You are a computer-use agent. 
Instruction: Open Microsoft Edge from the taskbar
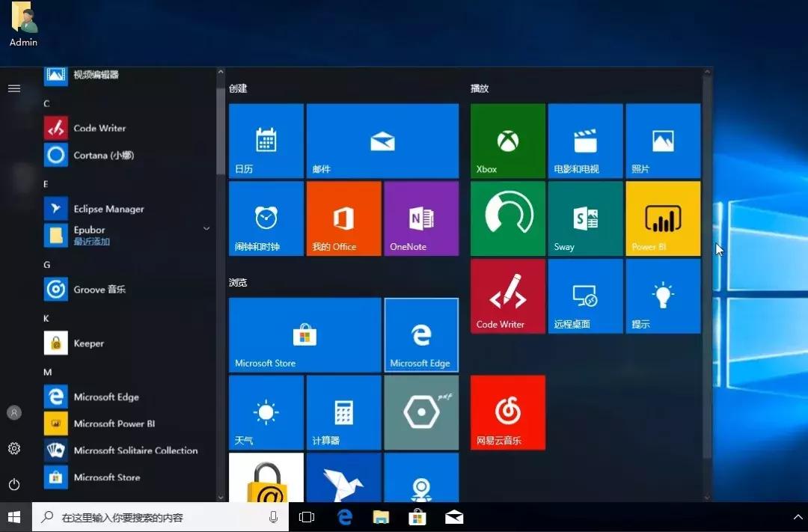coord(344,516)
